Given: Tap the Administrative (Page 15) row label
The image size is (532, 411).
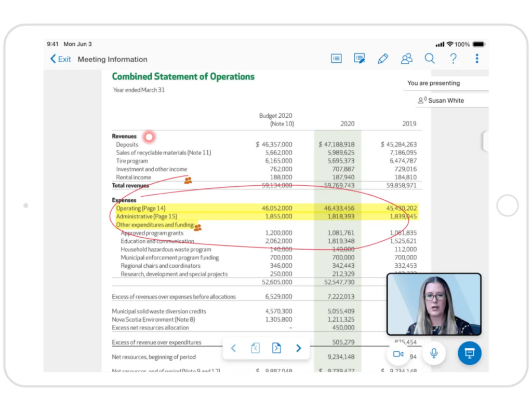Looking at the screenshot, I should 147,216.
